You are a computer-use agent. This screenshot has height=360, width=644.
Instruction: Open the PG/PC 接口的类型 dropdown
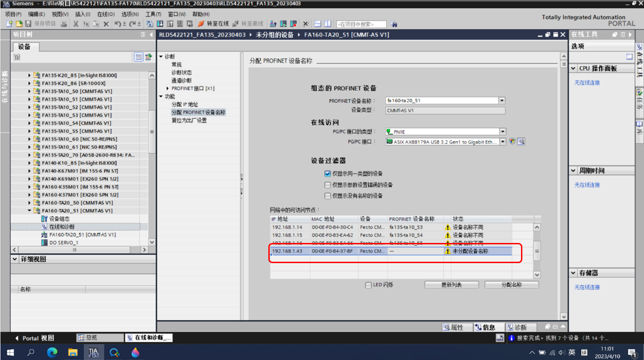[x=503, y=132]
